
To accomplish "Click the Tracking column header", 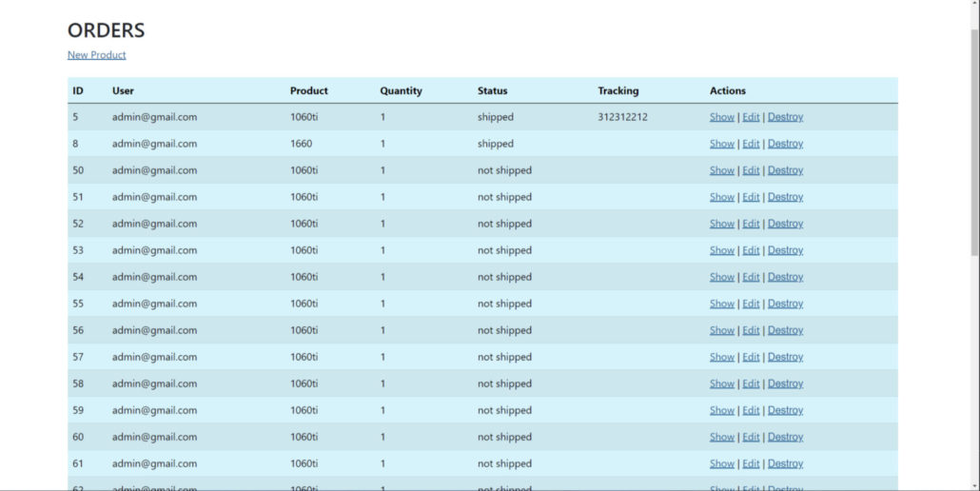I will click(x=618, y=90).
